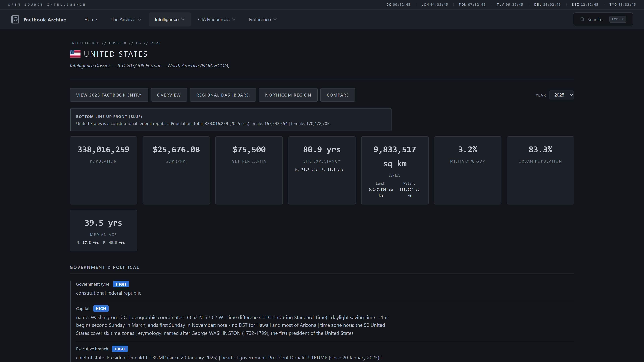Select the Population stat card
This screenshot has width=644, height=362.
(103, 170)
